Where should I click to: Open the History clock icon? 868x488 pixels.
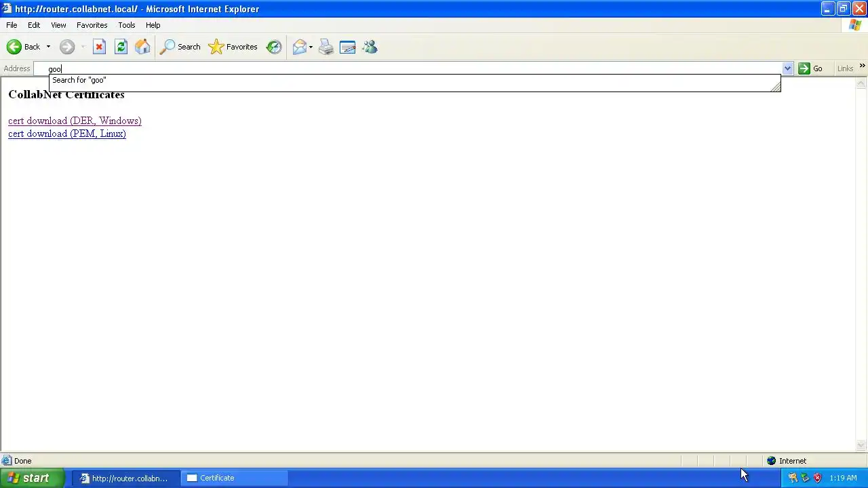click(x=274, y=47)
